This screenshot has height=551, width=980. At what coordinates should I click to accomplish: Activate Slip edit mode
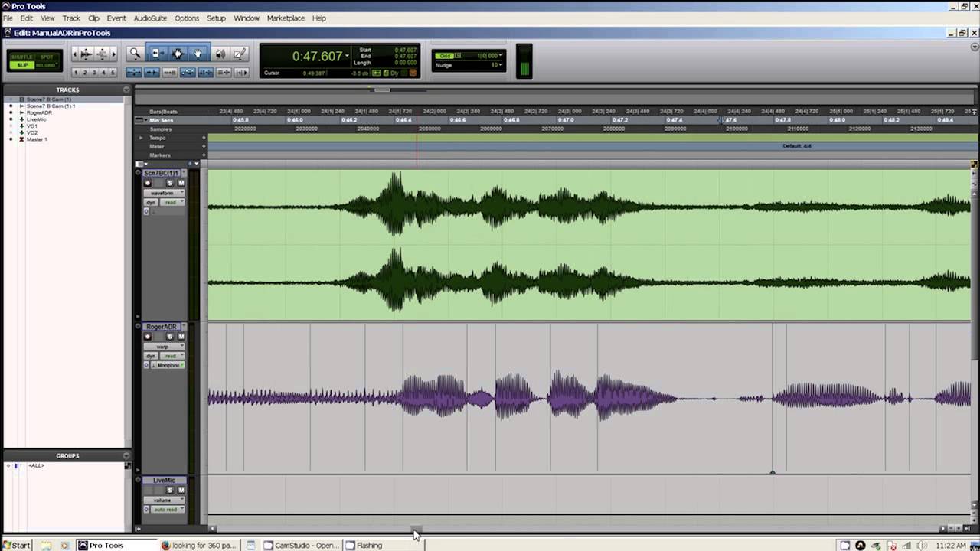[23, 65]
